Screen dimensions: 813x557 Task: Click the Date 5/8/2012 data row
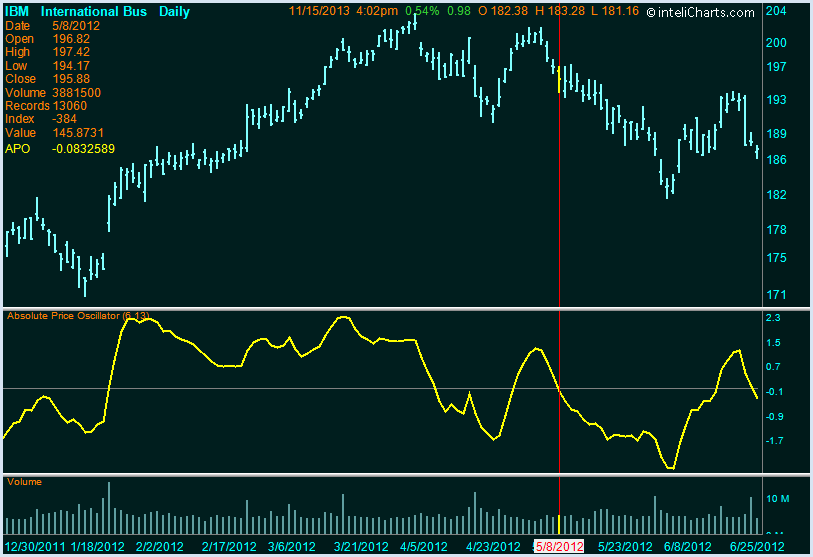[x=52, y=25]
